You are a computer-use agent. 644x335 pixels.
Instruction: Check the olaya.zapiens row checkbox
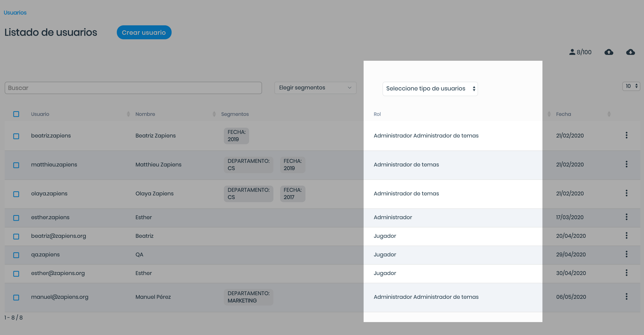click(16, 194)
